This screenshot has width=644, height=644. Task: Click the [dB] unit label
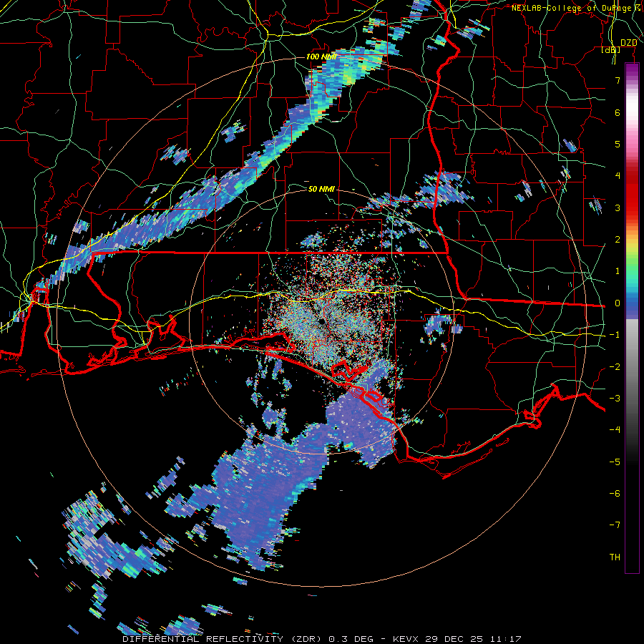[x=611, y=50]
